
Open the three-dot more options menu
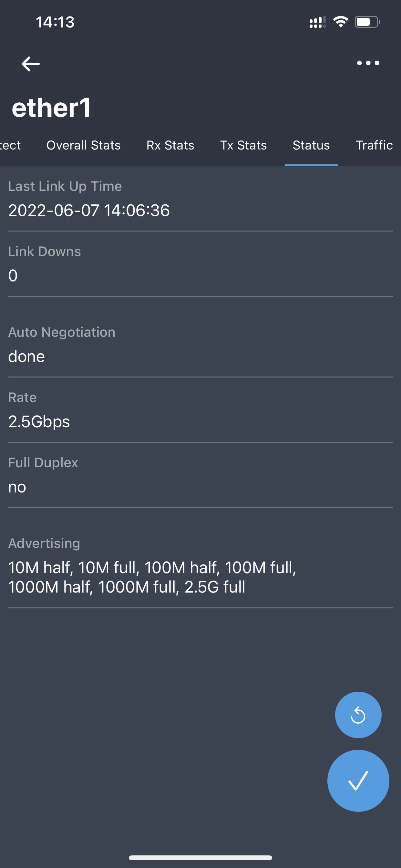click(x=368, y=63)
